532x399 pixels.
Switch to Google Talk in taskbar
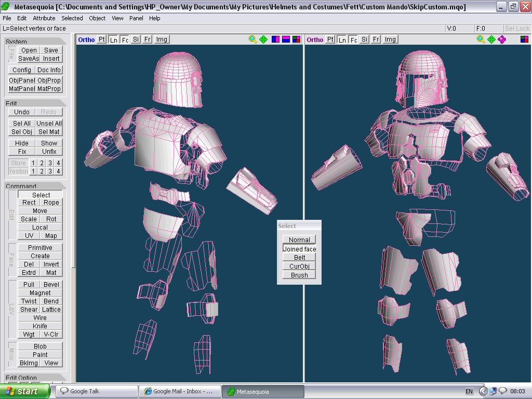tap(97, 391)
